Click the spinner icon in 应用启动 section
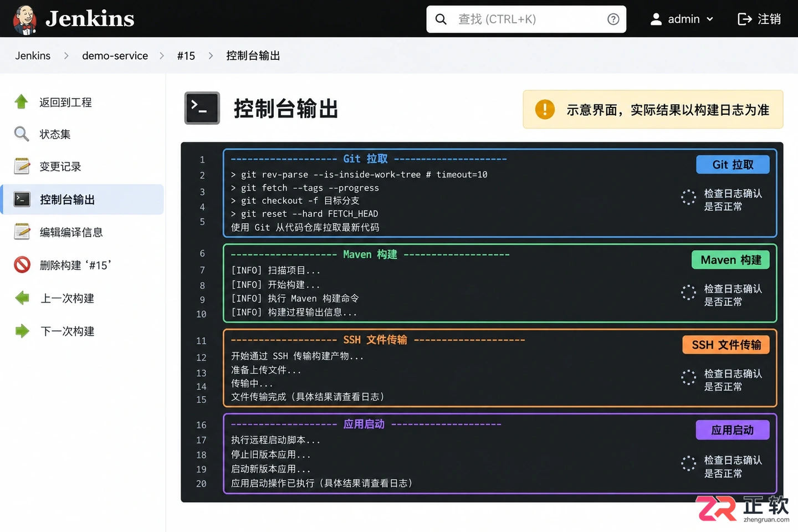This screenshot has height=532, width=798. pyautogui.click(x=688, y=464)
